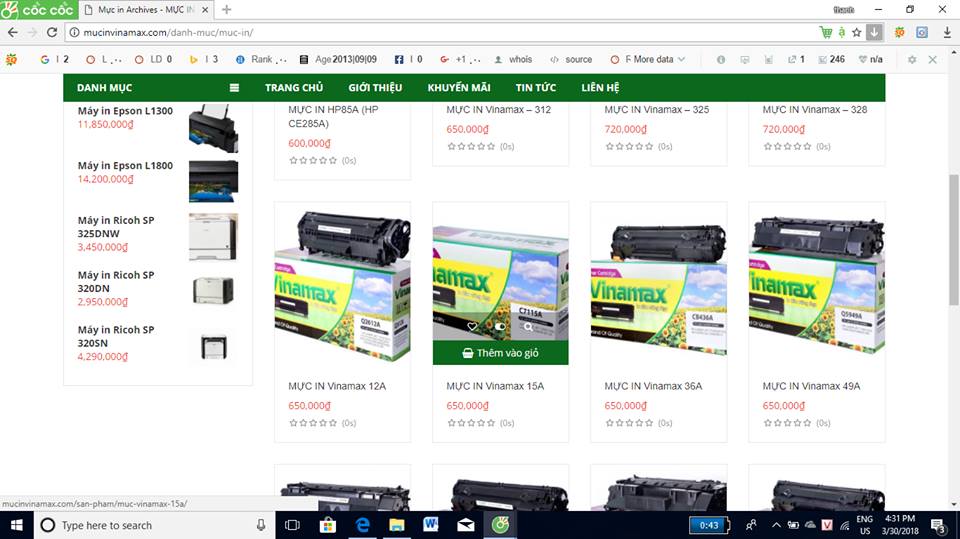The image size is (960, 539).
Task: Go to TRANG CHỦ menu item
Action: pyautogui.click(x=294, y=88)
